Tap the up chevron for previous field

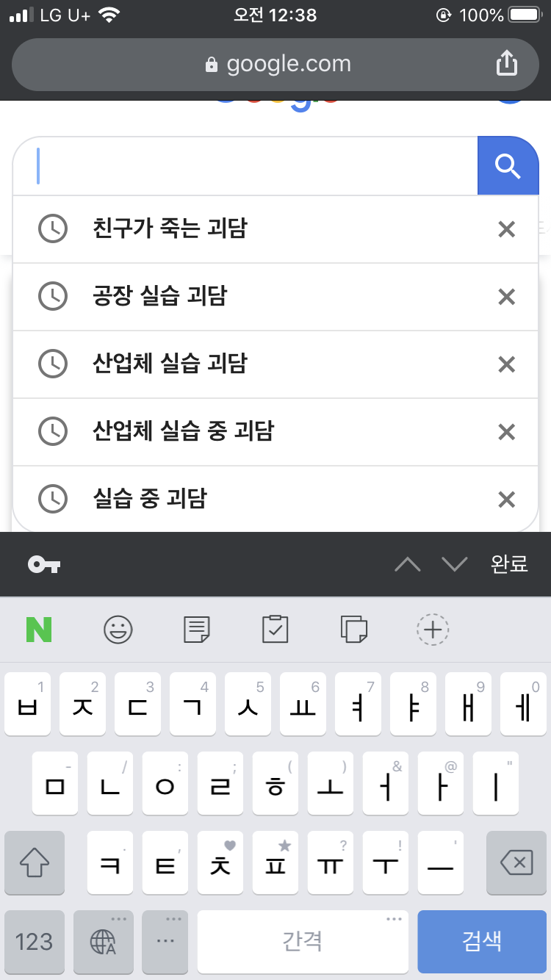coord(408,564)
